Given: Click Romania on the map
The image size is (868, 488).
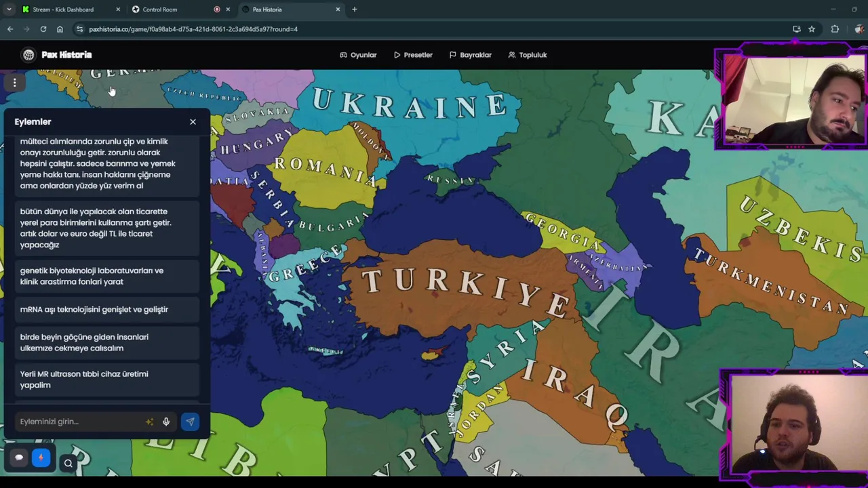Looking at the screenshot, I should pos(324,169).
